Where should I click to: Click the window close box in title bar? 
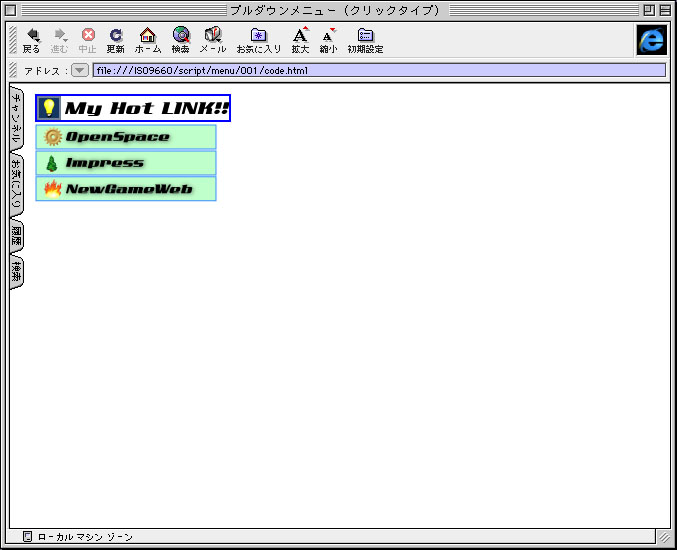(x=11, y=10)
